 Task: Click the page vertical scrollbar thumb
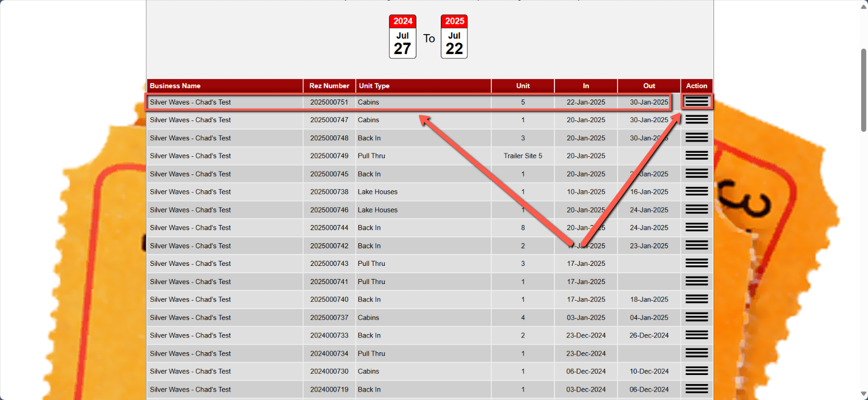863,90
